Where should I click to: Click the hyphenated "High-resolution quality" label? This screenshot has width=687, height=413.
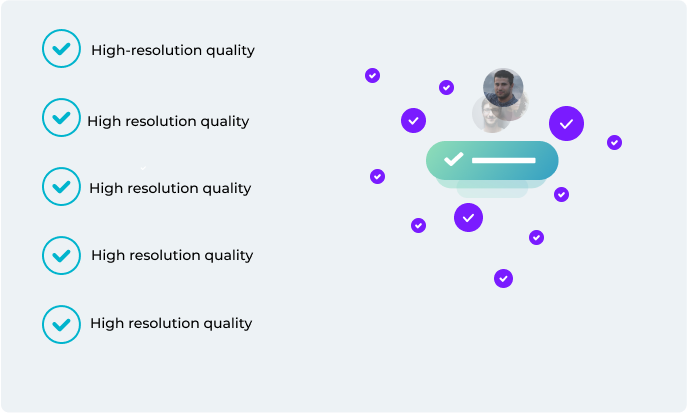tap(173, 50)
